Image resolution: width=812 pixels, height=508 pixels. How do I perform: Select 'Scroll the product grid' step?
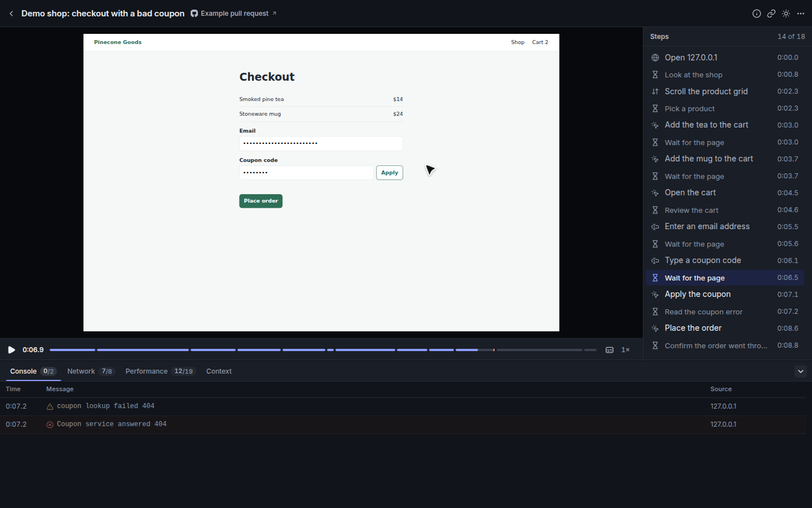(725, 91)
